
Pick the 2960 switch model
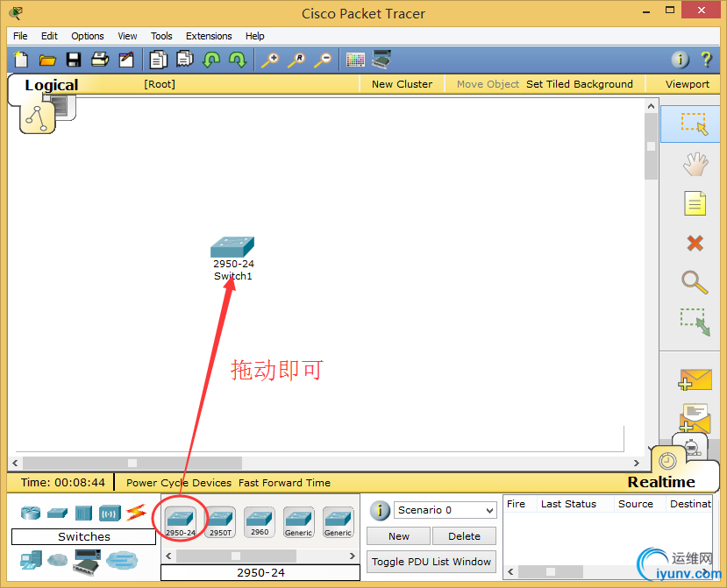[260, 522]
